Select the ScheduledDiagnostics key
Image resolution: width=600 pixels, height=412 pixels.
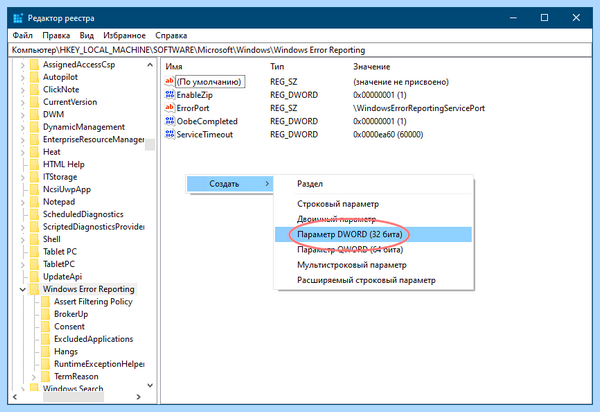[83, 214]
